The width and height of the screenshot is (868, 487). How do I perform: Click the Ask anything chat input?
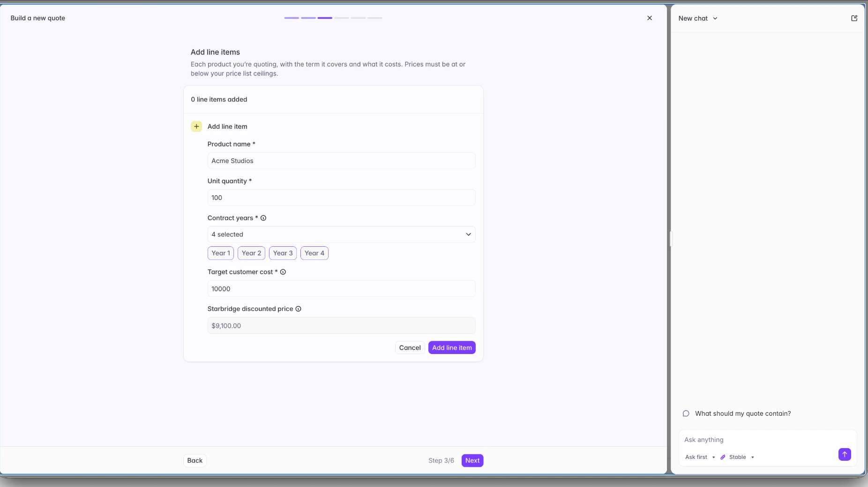[768, 440]
